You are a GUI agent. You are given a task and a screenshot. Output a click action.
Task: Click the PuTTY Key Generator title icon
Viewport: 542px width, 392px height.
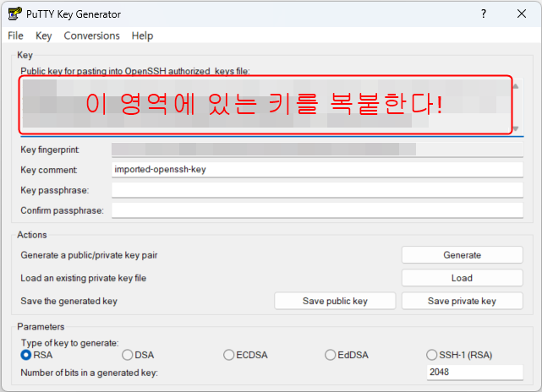point(15,14)
